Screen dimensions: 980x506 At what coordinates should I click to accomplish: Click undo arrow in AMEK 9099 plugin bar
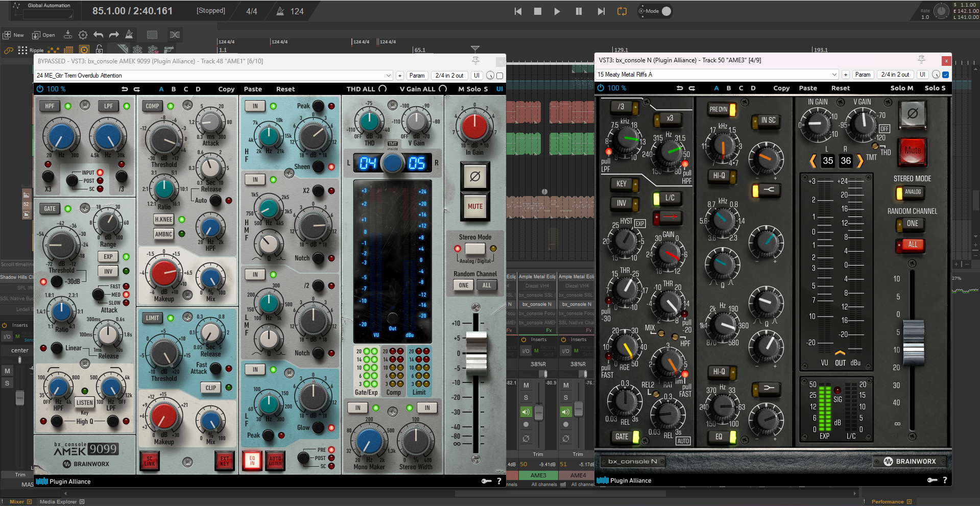125,89
